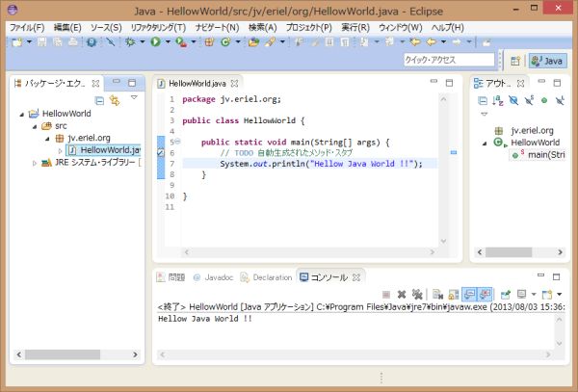This screenshot has height=392, width=578.
Task: Collapse the main method fold on line 5
Action: (x=177, y=142)
